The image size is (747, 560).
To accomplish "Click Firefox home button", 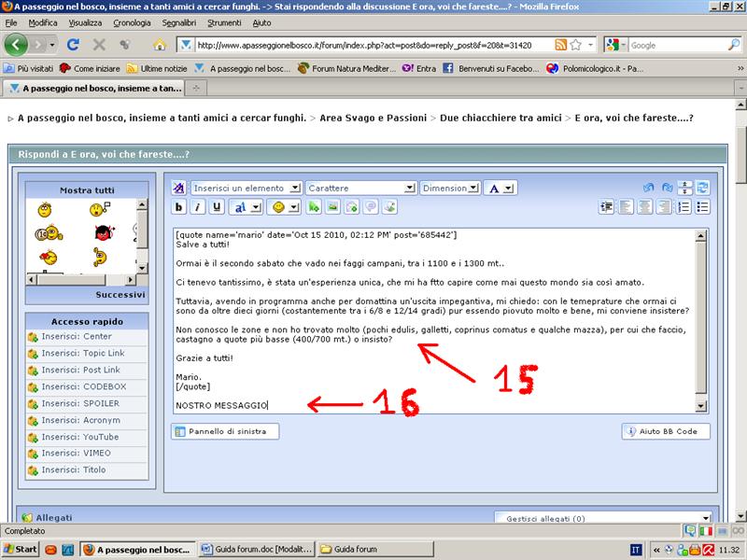I will (x=160, y=45).
